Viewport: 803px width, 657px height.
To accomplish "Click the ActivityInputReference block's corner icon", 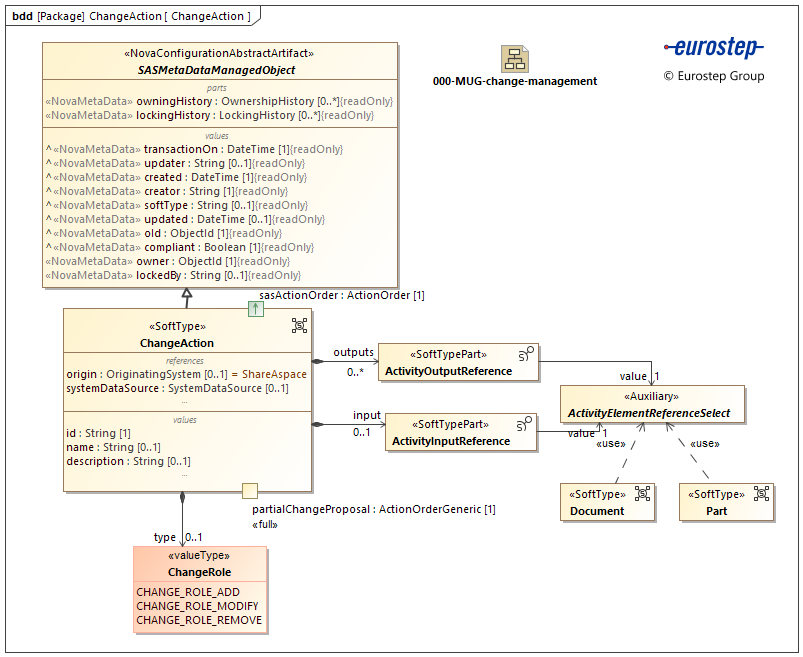I will (x=523, y=424).
